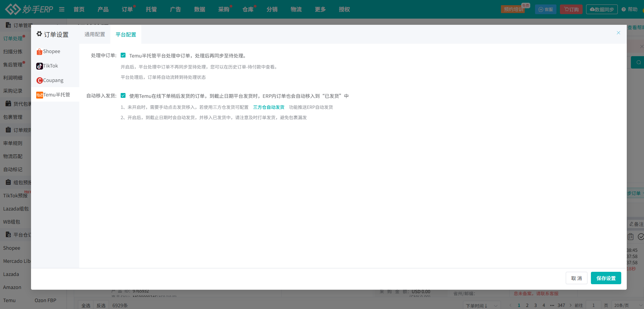Go to page 2 in pagination
The image size is (644, 309).
point(527,305)
